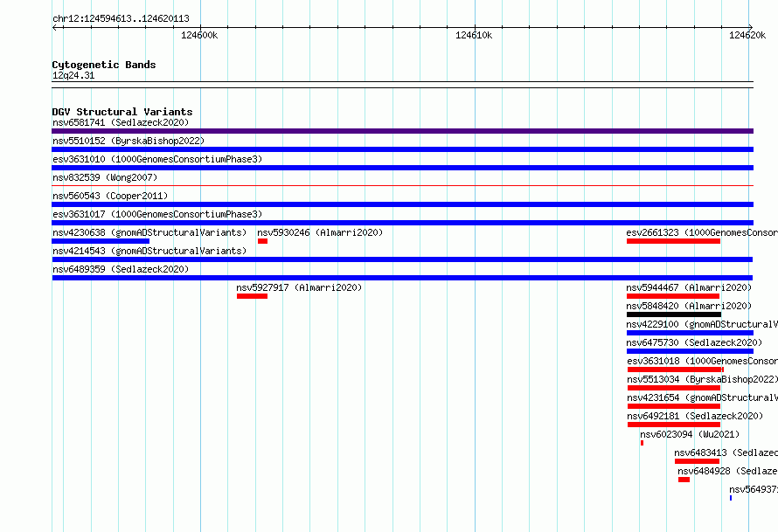Open the nsv5510152 (ByrskaBishop2022) label
778x532 pixels.
pos(129,141)
